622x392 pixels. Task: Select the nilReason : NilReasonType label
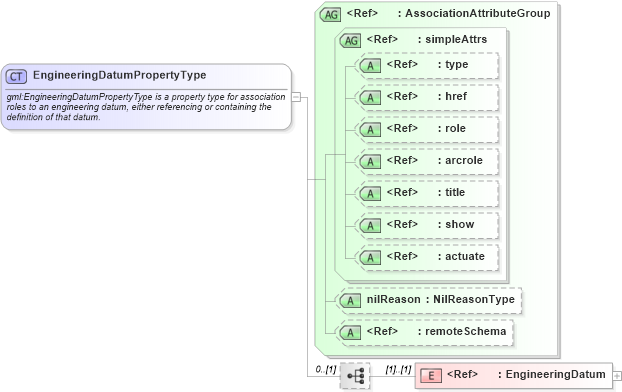coord(441,299)
